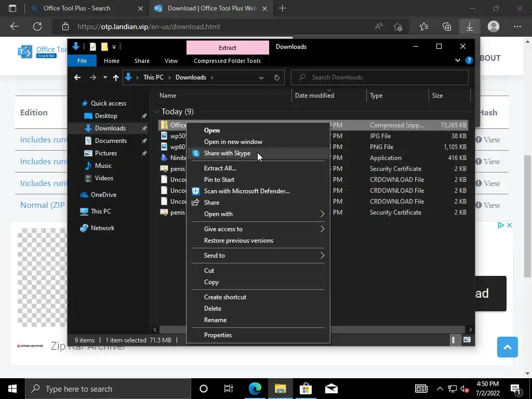Open Customize Quick Access Toolbar dropdown
532x399 pixels.
pos(114,47)
